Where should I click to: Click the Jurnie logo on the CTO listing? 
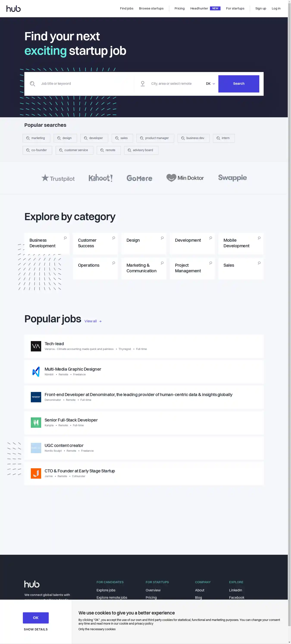[36, 473]
